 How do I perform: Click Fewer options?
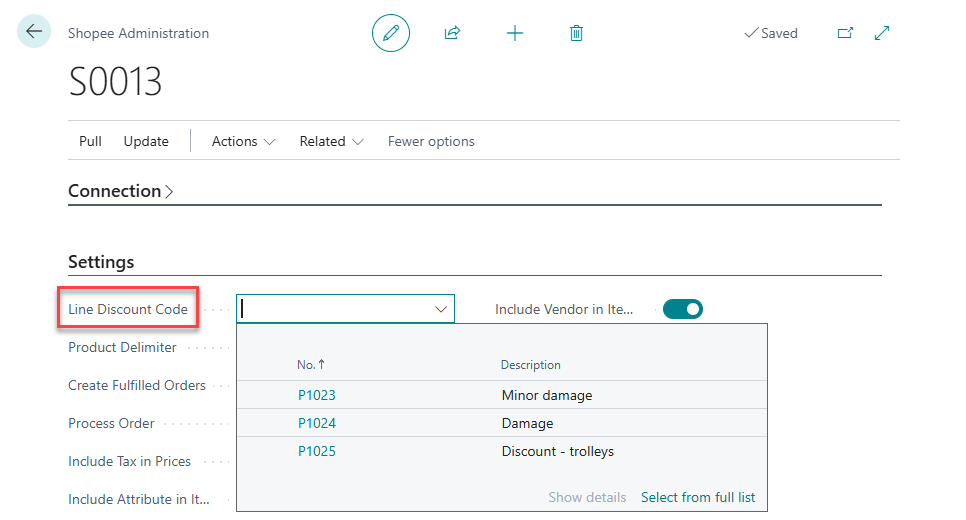pyautogui.click(x=431, y=141)
